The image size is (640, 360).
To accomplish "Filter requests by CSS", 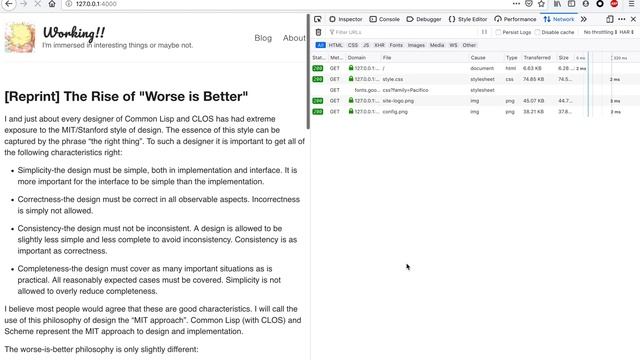I will click(x=353, y=45).
